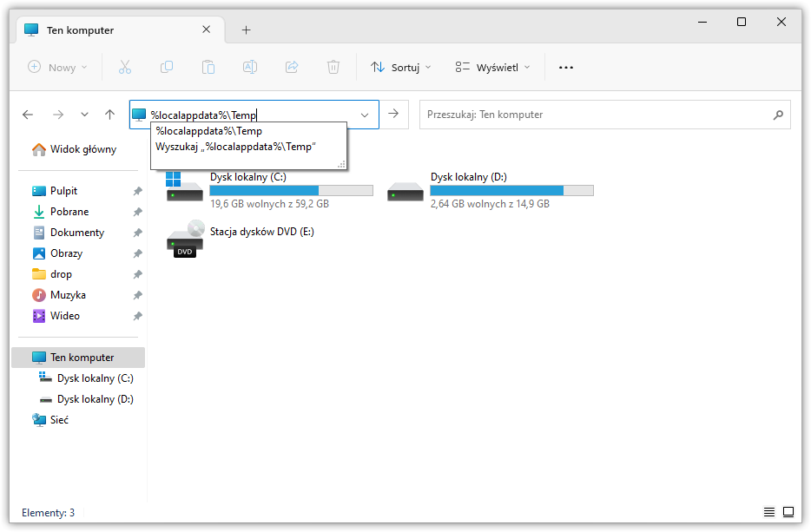Open Pobrane in sidebar

[61, 212]
